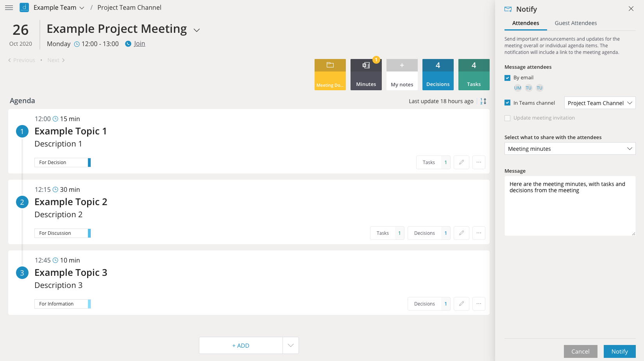Click the agenda sort order icon
Viewport: 644px width, 361px height.
pos(483,101)
